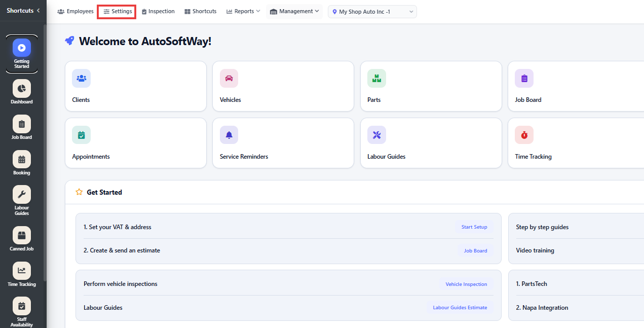Viewport: 644px width, 328px height.
Task: Open the Appointments card label
Action: [91, 157]
